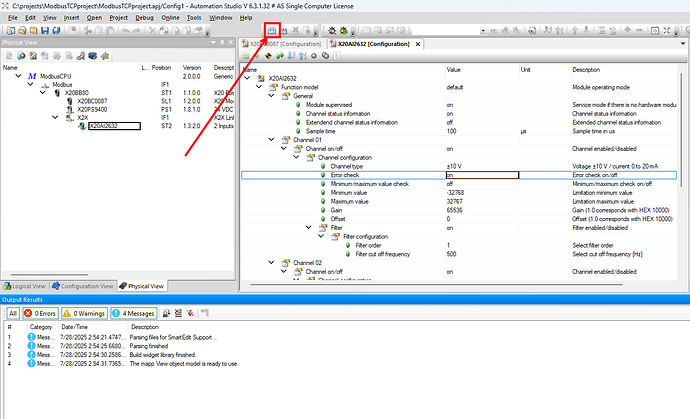Click the Filter cut off frequency value 500
The image size is (690, 419).
(x=451, y=254)
